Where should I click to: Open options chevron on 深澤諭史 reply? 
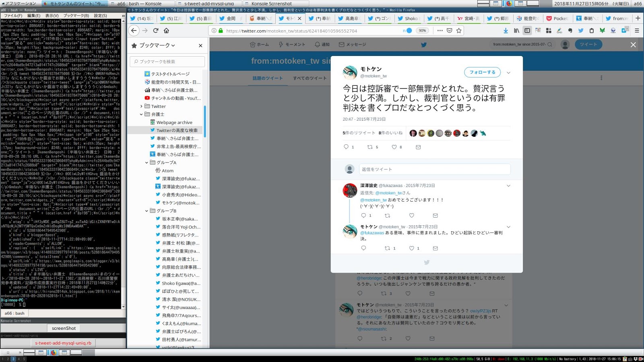tap(508, 186)
